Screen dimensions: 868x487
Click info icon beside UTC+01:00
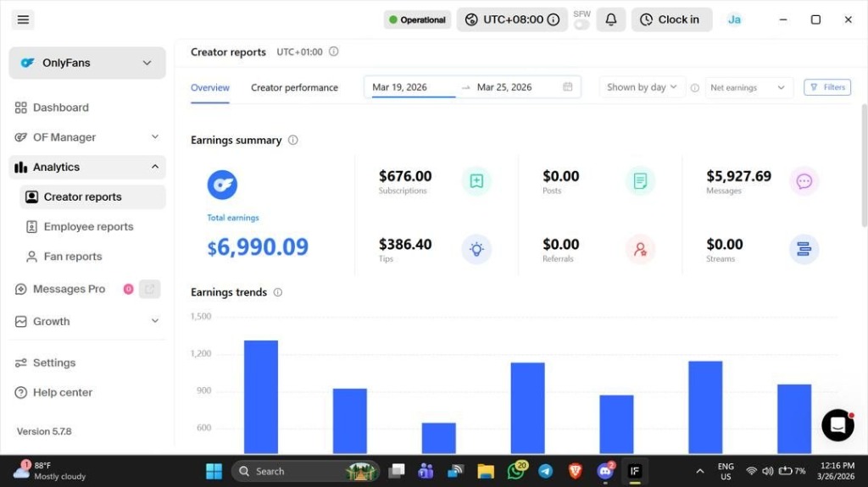333,52
